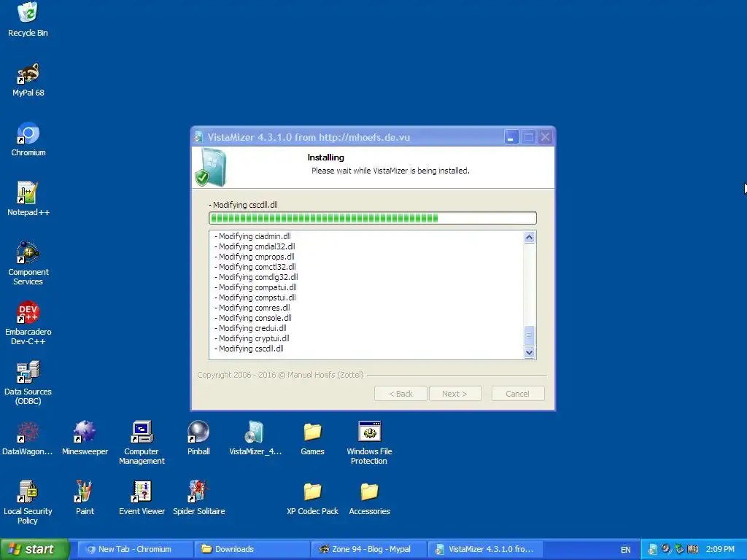The height and width of the screenshot is (560, 747).
Task: Select log line 'Modifying comdlg32.dll'
Action: click(x=256, y=277)
